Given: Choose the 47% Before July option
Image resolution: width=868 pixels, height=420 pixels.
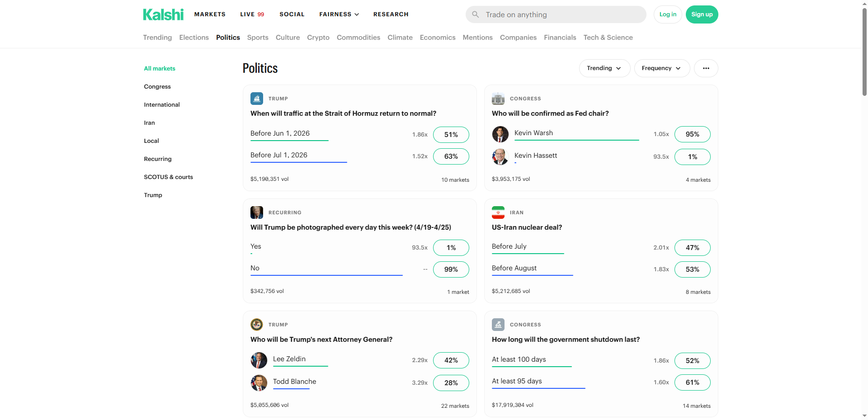Looking at the screenshot, I should 692,248.
